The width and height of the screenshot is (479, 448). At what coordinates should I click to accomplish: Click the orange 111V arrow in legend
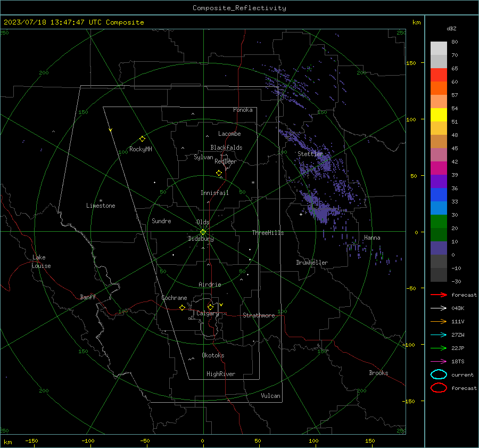pyautogui.click(x=439, y=321)
